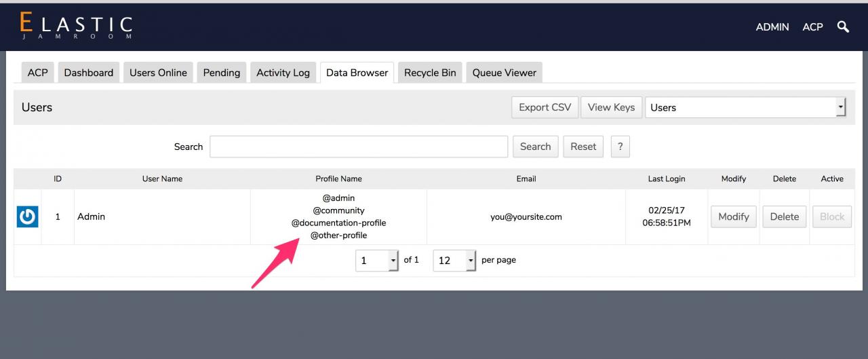Image resolution: width=868 pixels, height=359 pixels.
Task: Open the Users data module dropdown
Action: pos(745,107)
